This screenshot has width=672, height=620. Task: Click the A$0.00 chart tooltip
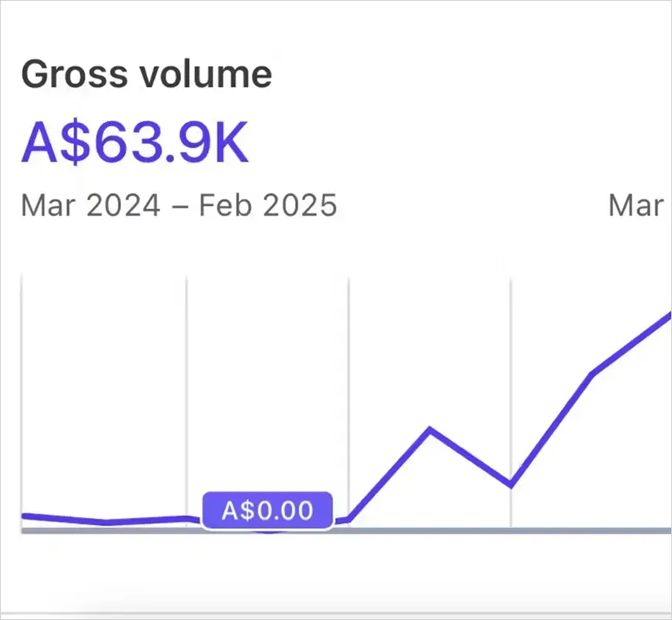click(267, 510)
